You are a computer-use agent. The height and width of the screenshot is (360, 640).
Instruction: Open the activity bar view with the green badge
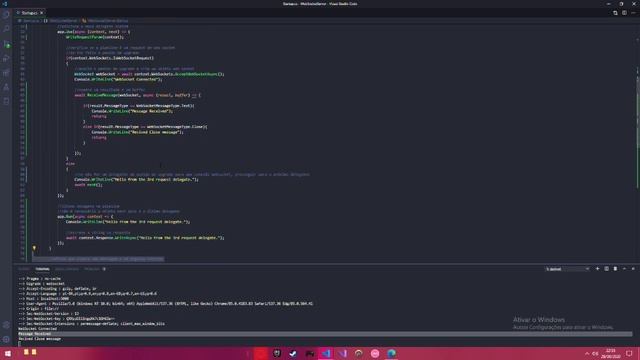6,44
